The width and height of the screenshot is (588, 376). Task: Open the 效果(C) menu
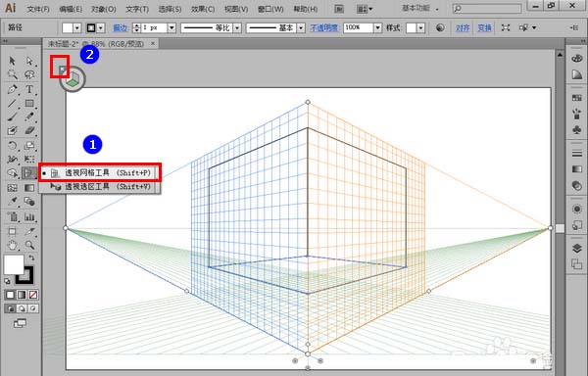pyautogui.click(x=203, y=9)
